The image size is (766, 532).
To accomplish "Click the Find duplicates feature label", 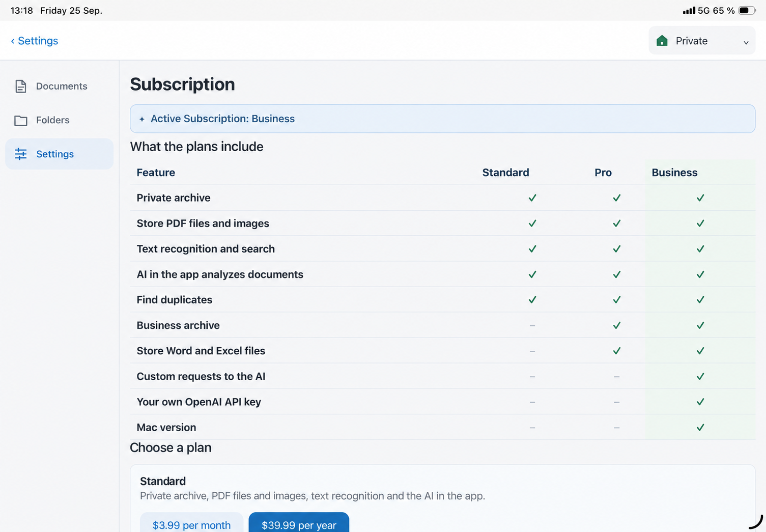I will [175, 300].
